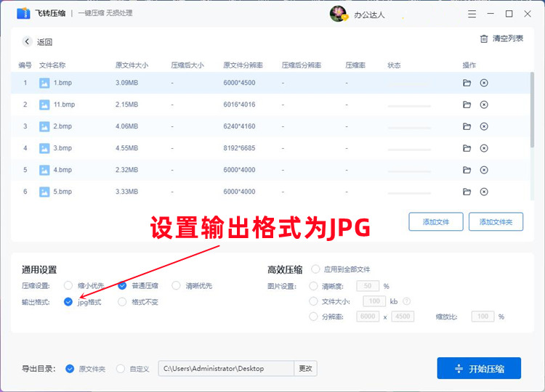Click the 原文件大小 column header
This screenshot has width=545, height=392.
(x=132, y=65)
